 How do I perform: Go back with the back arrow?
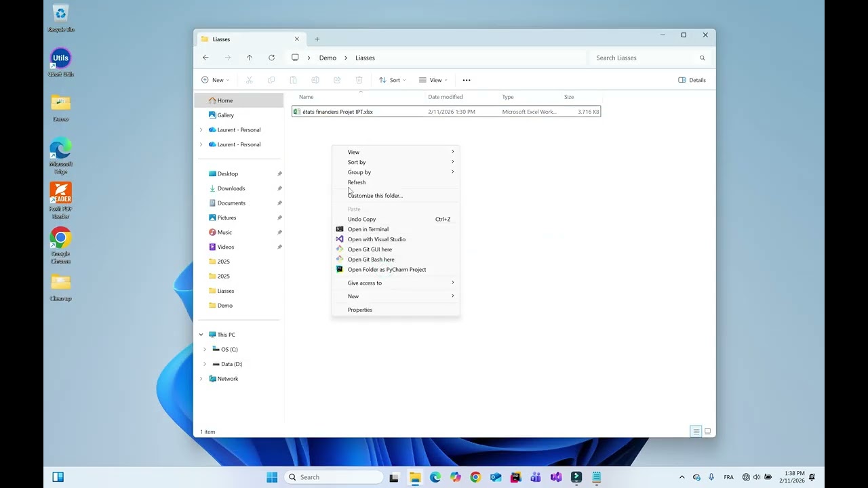pos(205,58)
